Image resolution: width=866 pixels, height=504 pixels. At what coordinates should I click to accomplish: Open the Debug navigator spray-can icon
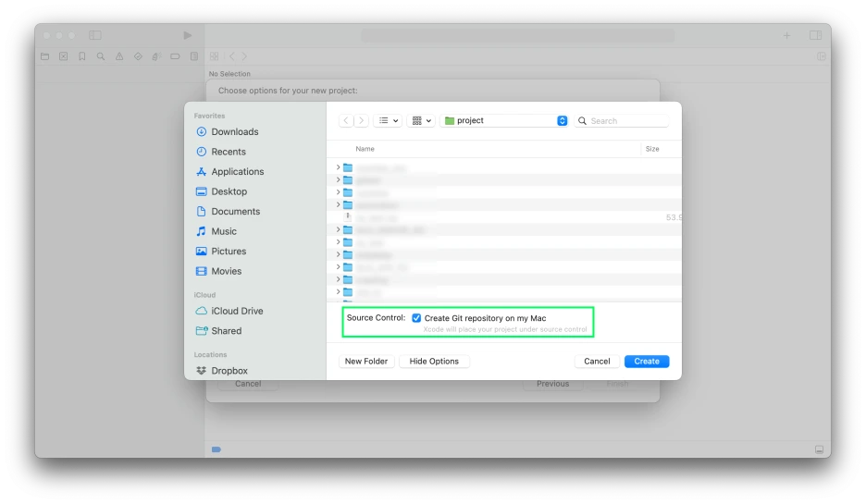157,56
